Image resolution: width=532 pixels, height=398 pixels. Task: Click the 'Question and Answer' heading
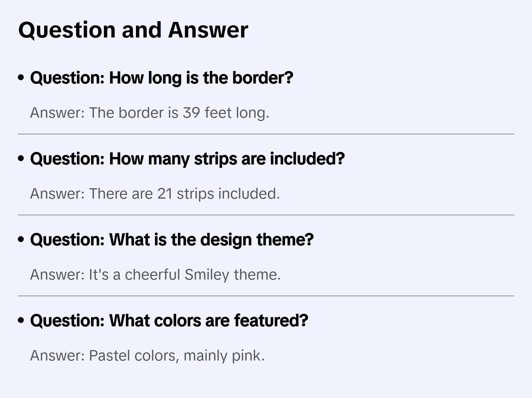pyautogui.click(x=133, y=30)
